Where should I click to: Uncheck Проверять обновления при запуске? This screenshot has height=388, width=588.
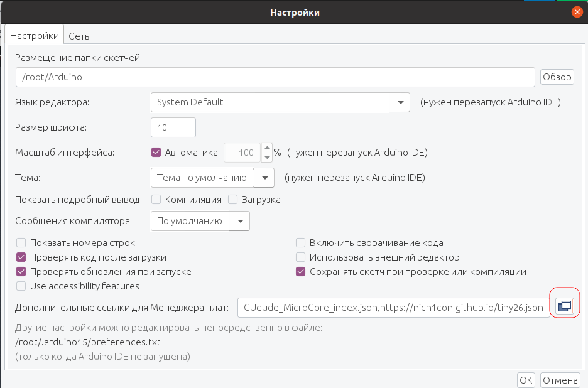tap(21, 272)
